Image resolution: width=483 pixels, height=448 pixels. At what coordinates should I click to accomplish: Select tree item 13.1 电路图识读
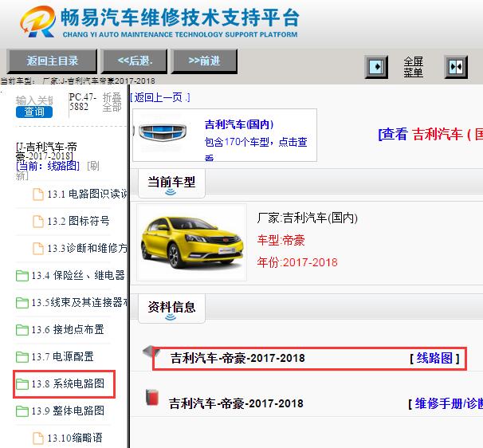pyautogui.click(x=87, y=195)
